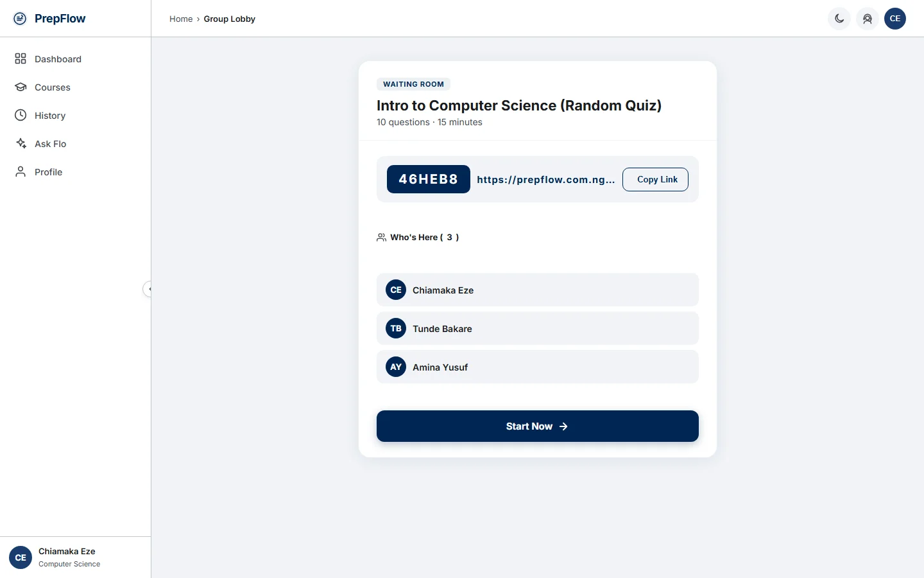Open the CE account avatar in header
The height and width of the screenshot is (578, 924).
pos(895,19)
